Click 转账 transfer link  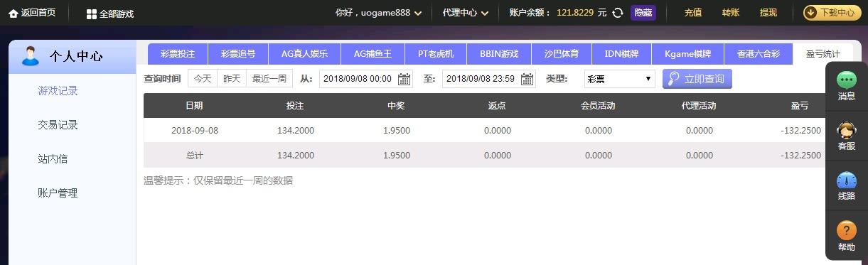(731, 13)
